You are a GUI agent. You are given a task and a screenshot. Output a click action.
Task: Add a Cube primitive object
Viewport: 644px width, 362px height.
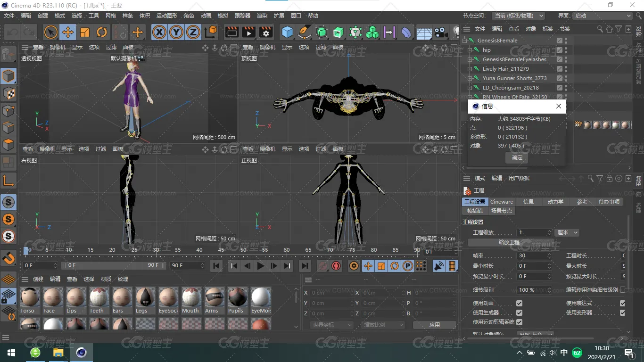tap(287, 32)
